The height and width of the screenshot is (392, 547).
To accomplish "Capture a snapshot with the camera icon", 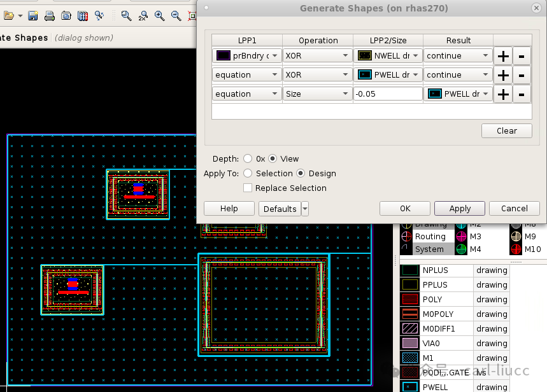I will tap(66, 16).
